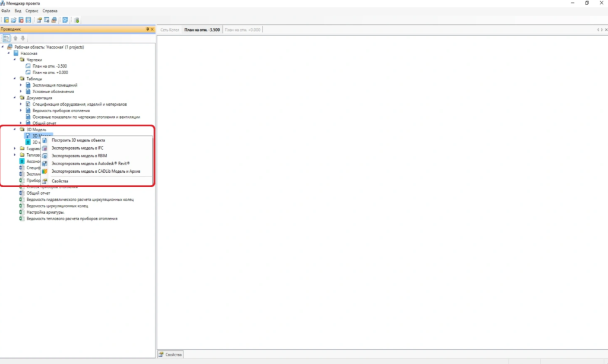Click the open project folder toolbar icon
The height and width of the screenshot is (364, 608).
point(14,20)
